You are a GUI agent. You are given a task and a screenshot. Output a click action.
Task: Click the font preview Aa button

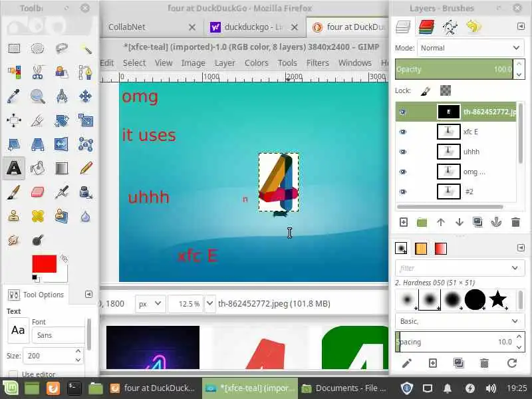pyautogui.click(x=18, y=330)
